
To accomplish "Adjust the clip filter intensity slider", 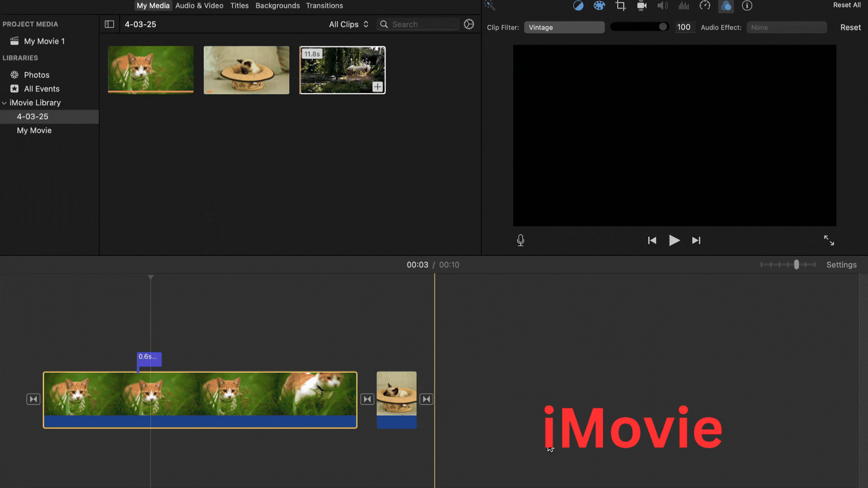I will coord(640,27).
